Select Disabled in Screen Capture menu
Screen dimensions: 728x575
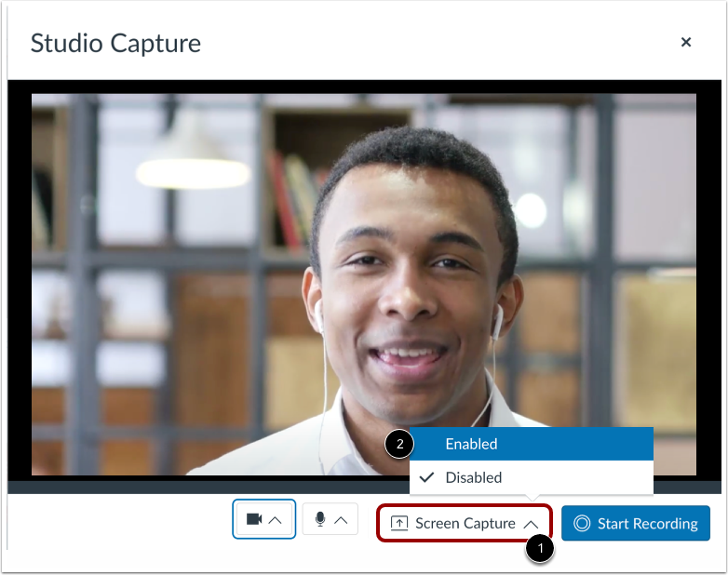[532, 477]
